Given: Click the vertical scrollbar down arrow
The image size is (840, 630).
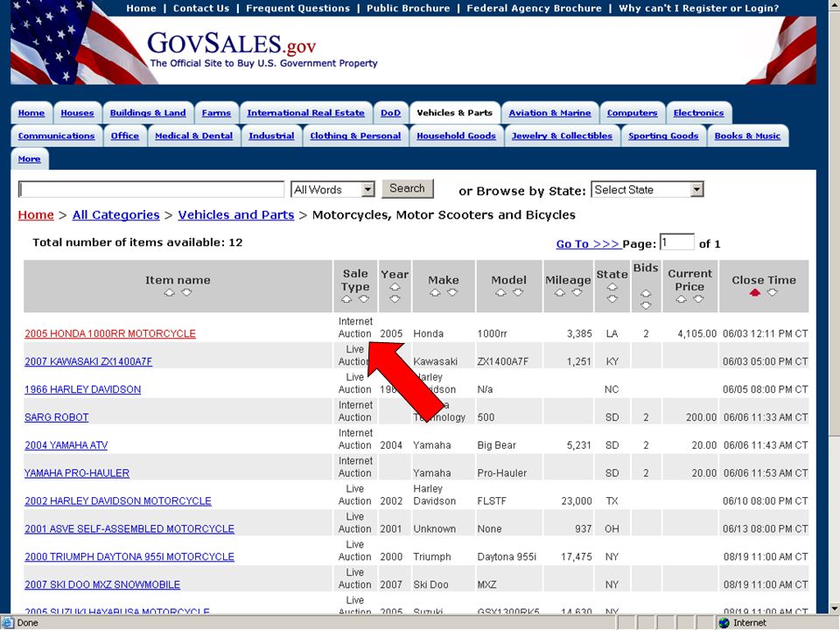Looking at the screenshot, I should point(834,609).
